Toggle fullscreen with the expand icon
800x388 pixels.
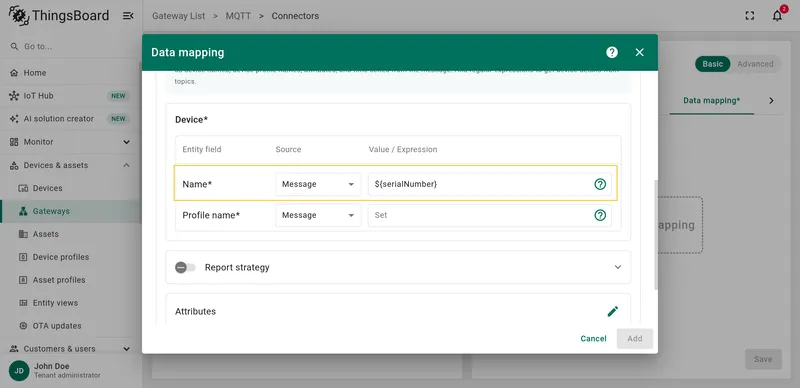749,16
